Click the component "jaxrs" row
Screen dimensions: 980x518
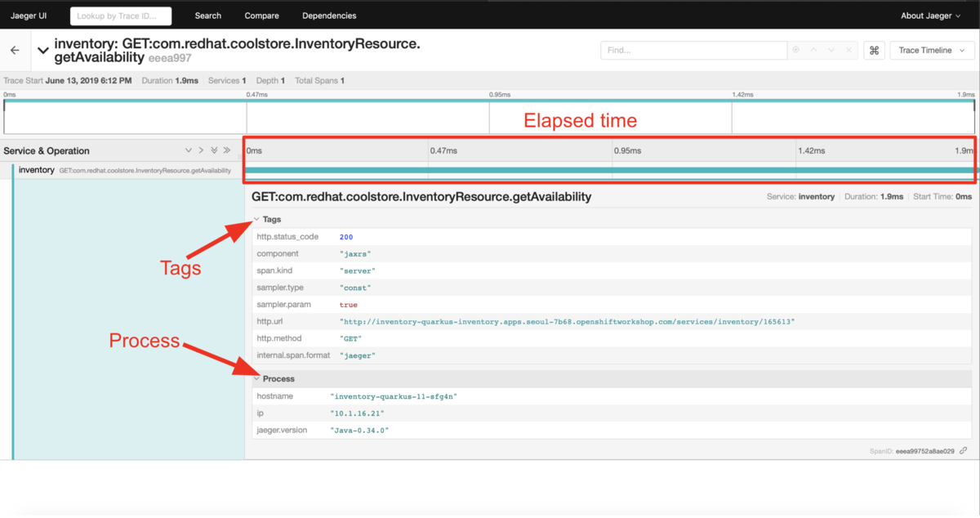(612, 254)
